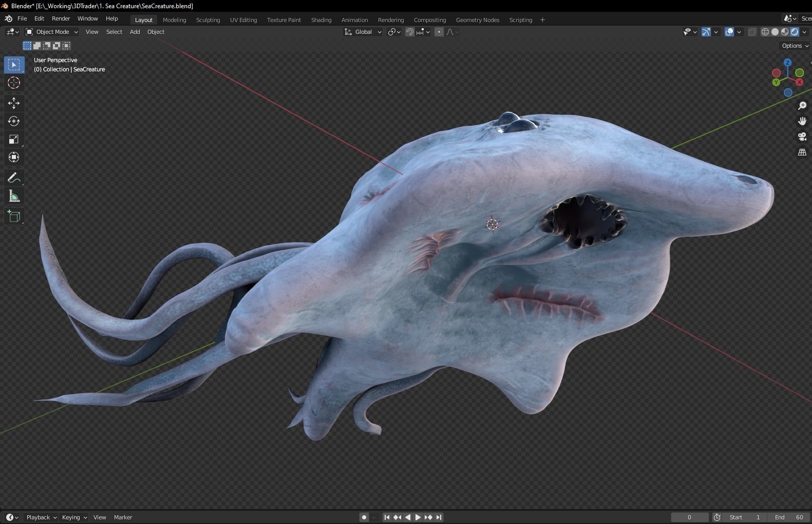Toggle show overlays

729,32
